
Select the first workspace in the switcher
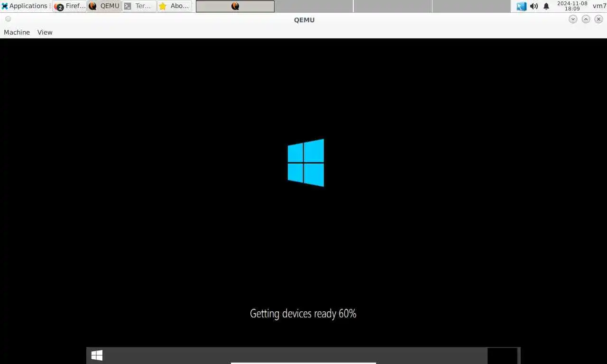(235, 6)
